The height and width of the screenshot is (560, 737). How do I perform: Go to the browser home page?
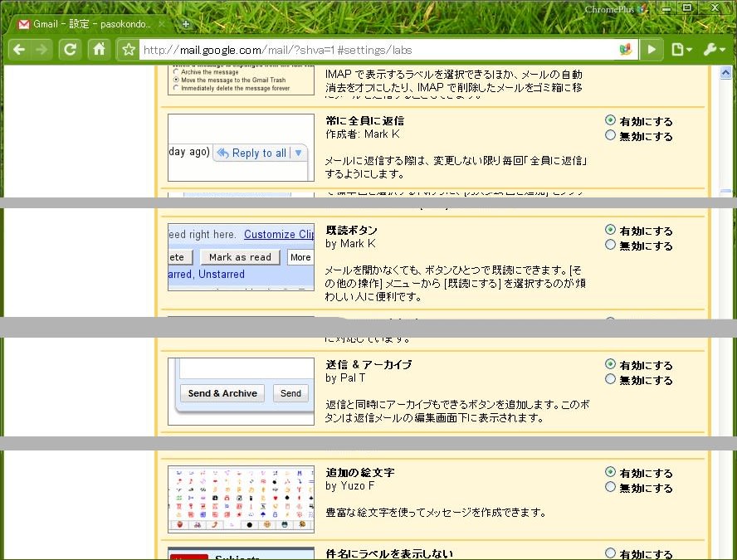point(98,50)
